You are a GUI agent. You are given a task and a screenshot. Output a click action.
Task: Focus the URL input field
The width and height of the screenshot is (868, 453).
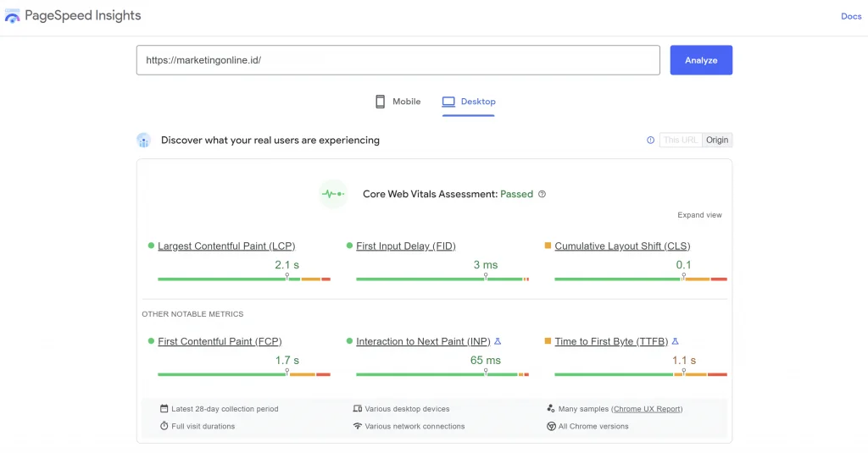(x=398, y=60)
